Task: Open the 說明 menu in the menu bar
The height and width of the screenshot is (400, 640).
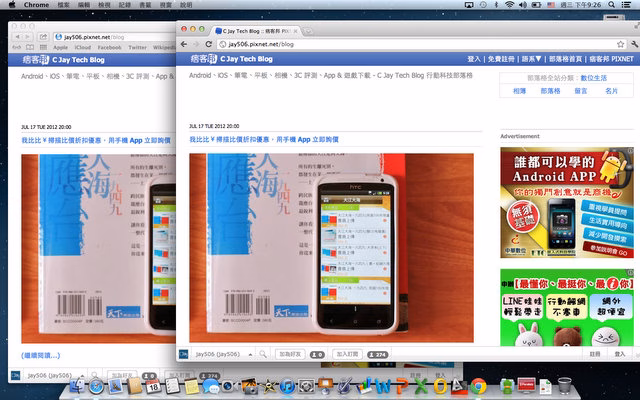Action: (186, 5)
